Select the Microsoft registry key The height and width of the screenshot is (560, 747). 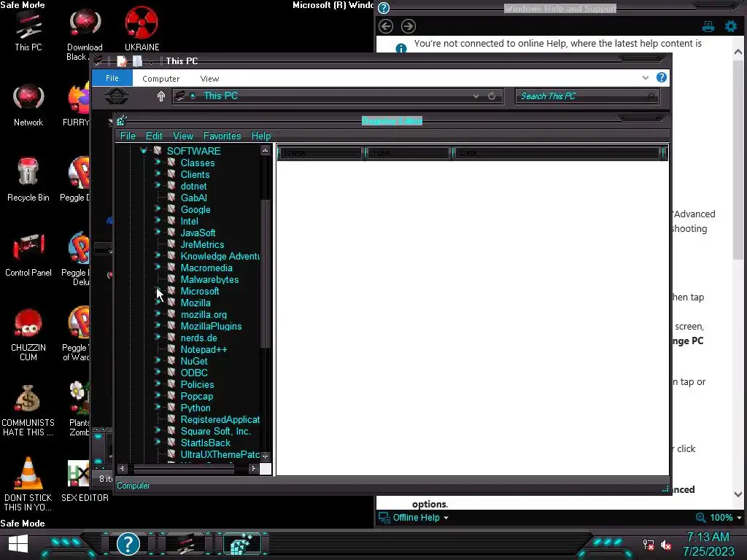200,291
